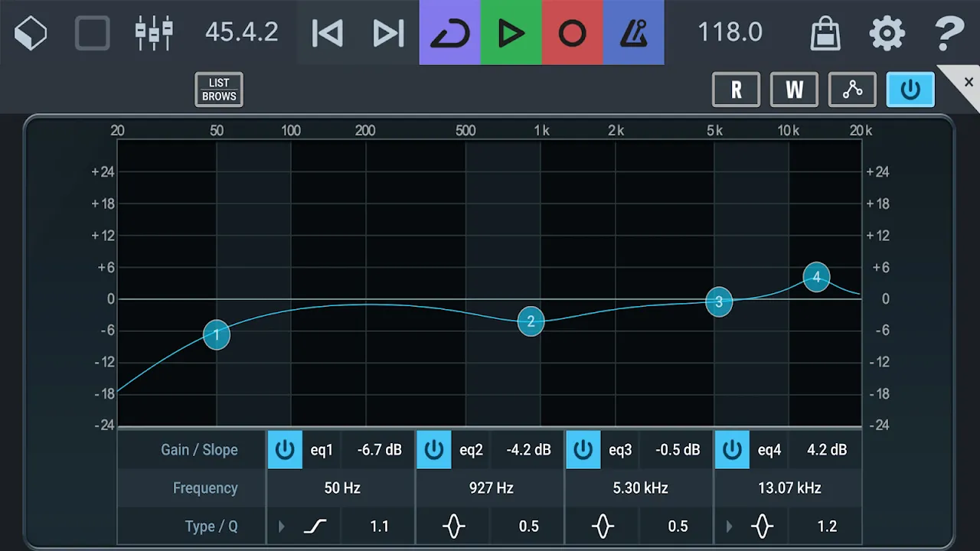Click the automation curve nodes icon
This screenshot has height=551, width=980.
click(852, 90)
